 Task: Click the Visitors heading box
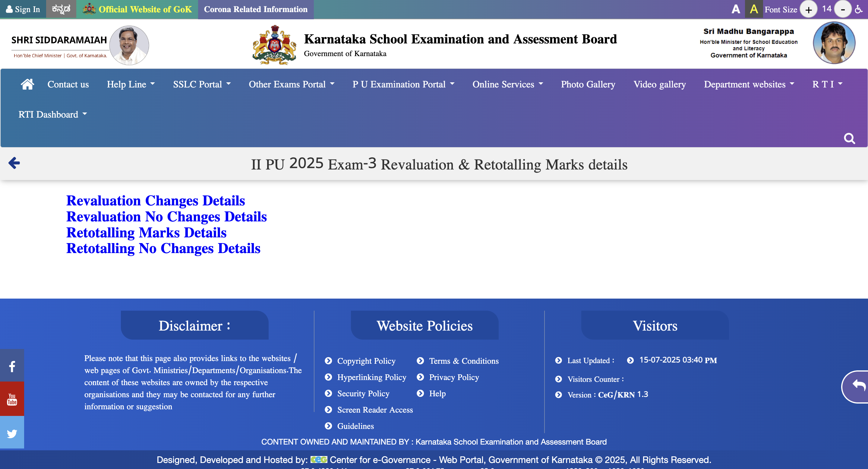655,325
